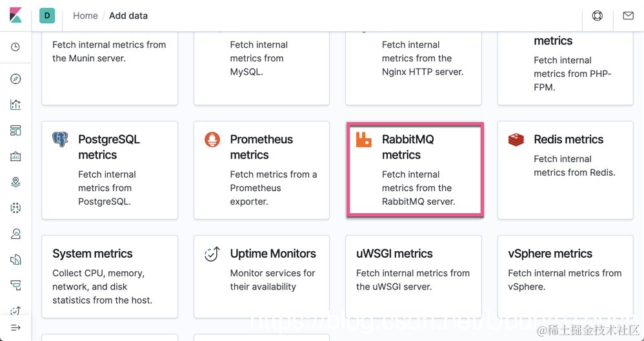Select card describing metrics from PHP-FPM
The image size is (644, 341).
pos(565,68)
